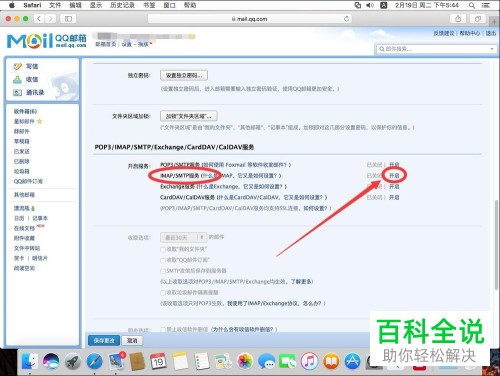The height and width of the screenshot is (376, 500).
Task: Click Safari forward arrow button
Action: 51,19
